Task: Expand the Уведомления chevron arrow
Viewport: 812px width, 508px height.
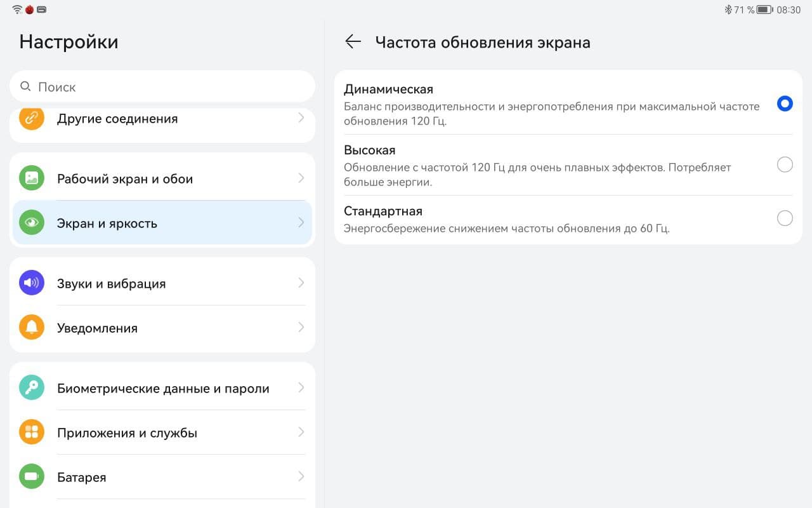Action: [x=301, y=328]
